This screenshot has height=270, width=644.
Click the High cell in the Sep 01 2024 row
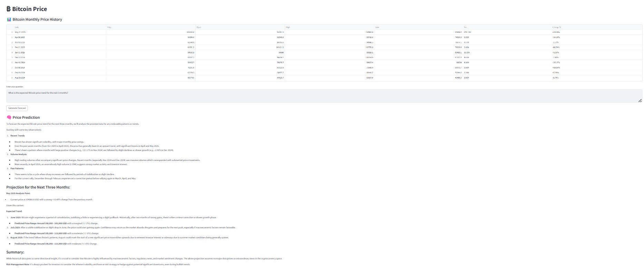tap(329, 73)
